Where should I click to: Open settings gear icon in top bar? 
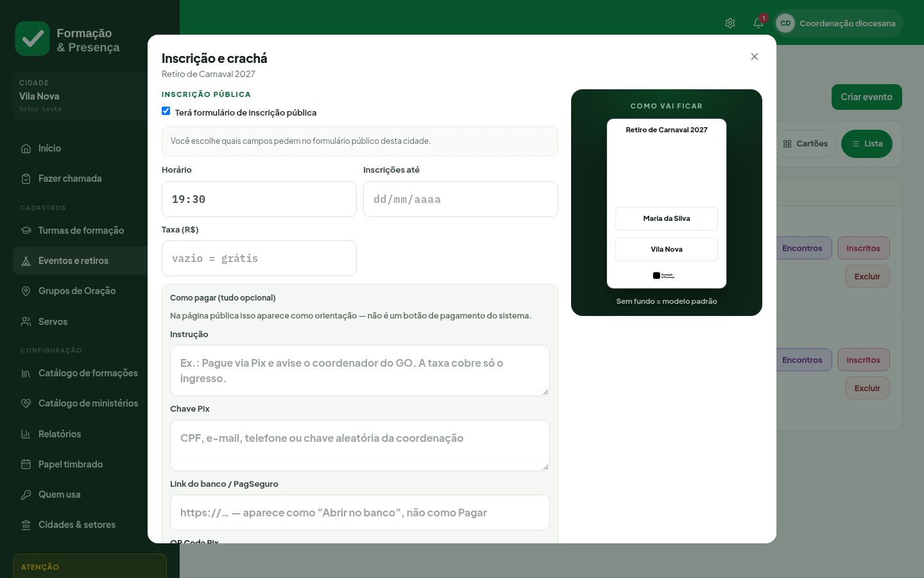click(x=730, y=23)
